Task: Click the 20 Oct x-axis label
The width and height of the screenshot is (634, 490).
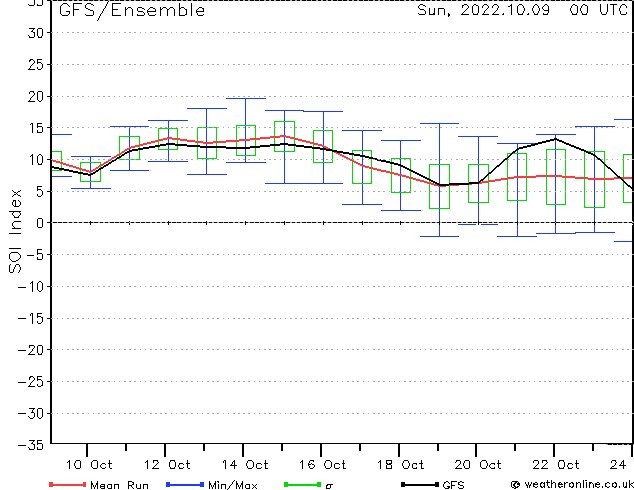Action: click(x=478, y=465)
